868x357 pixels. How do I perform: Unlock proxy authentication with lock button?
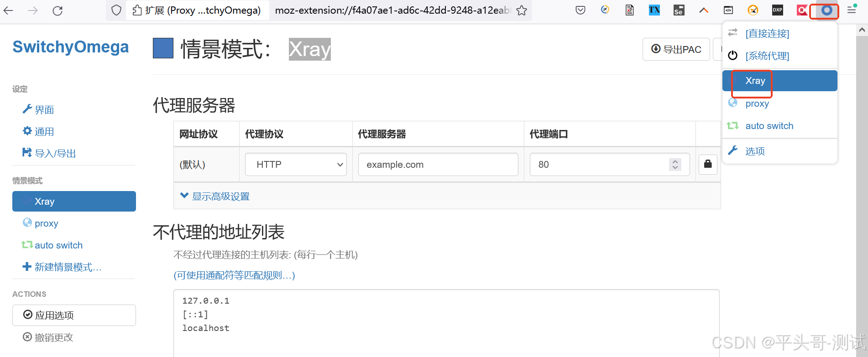[708, 164]
